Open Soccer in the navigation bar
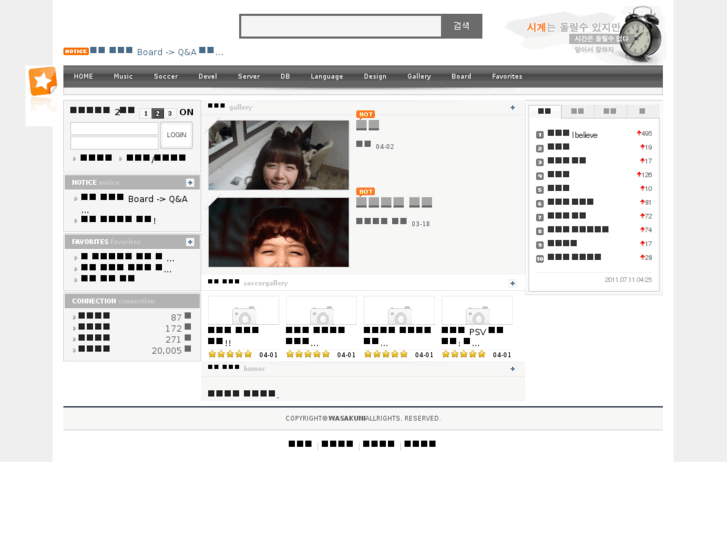Viewport: 727px width, 545px height. click(166, 77)
